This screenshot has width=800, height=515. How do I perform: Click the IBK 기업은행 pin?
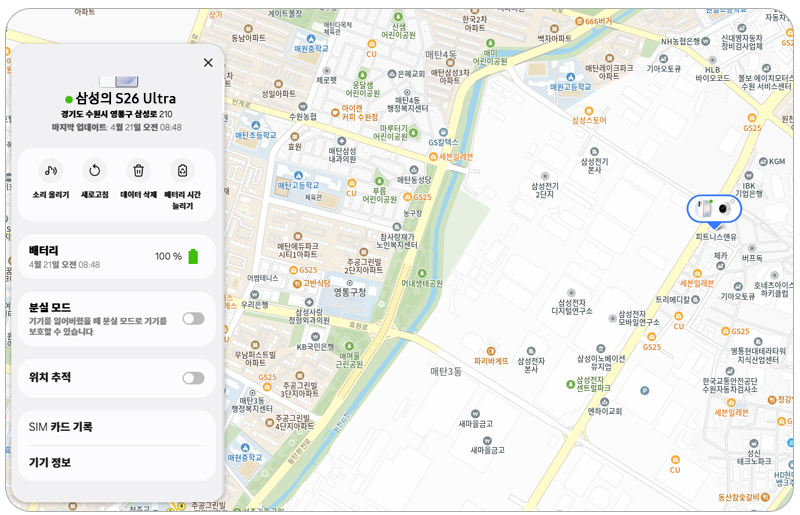(x=748, y=176)
